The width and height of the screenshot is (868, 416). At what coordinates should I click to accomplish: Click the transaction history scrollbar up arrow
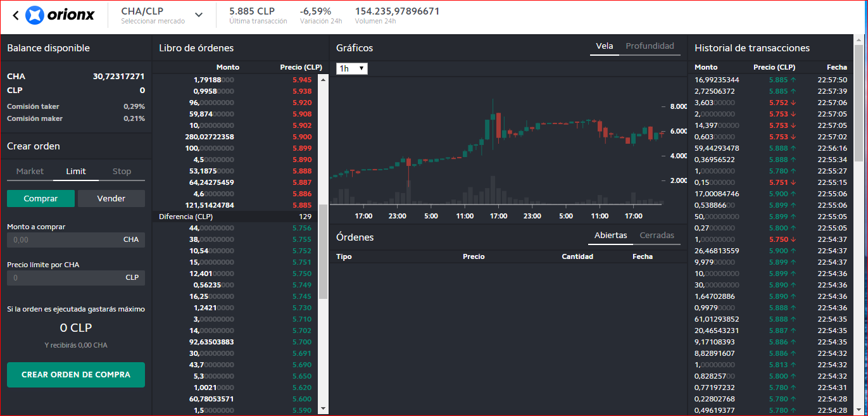(859, 39)
